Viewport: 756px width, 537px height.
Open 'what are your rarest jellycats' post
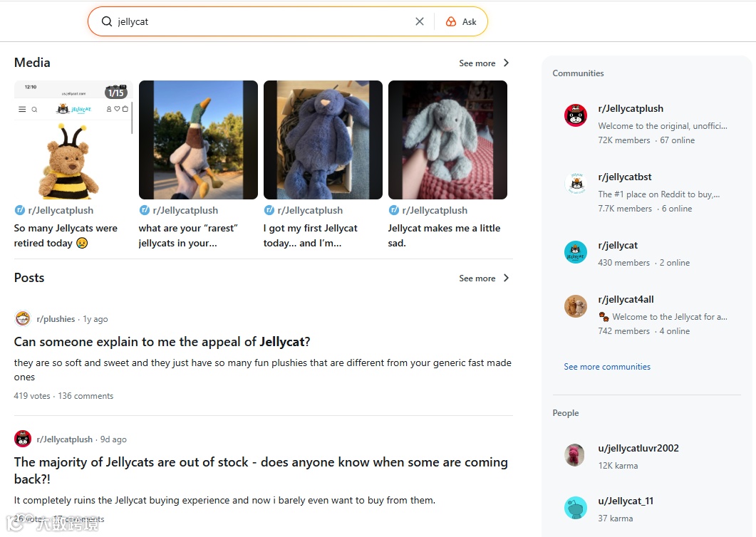(188, 235)
